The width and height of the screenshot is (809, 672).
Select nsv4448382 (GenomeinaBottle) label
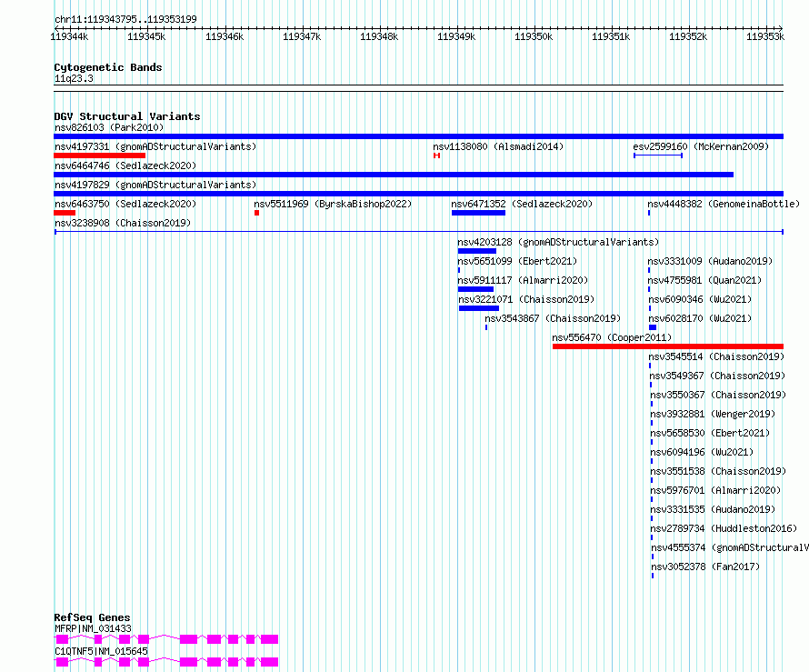(x=724, y=204)
